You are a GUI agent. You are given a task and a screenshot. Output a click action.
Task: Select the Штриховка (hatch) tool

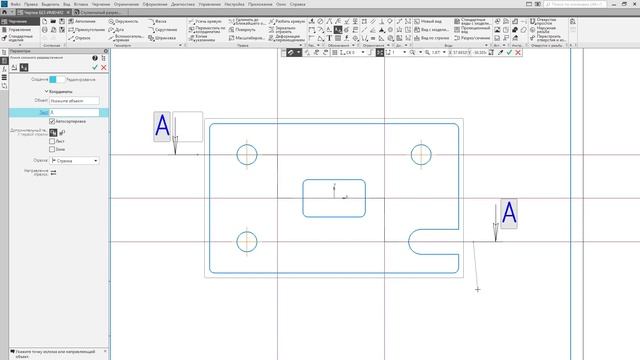click(x=162, y=38)
